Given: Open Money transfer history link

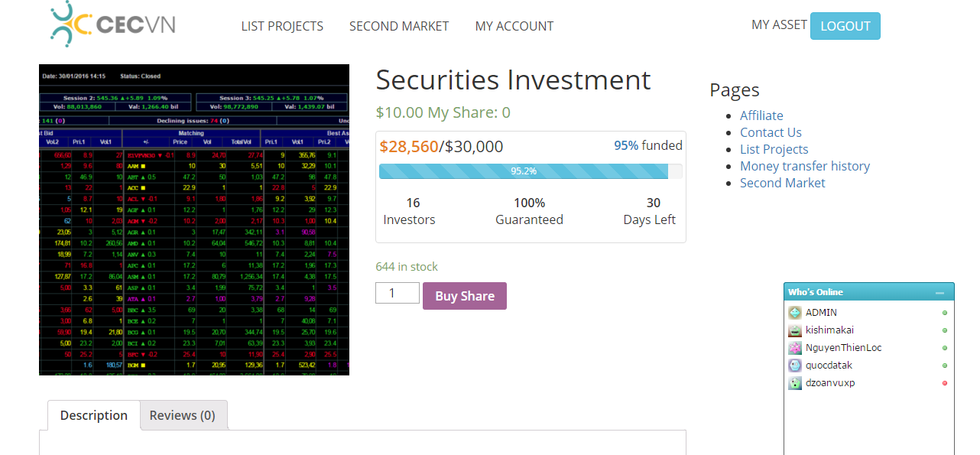Looking at the screenshot, I should 805,166.
